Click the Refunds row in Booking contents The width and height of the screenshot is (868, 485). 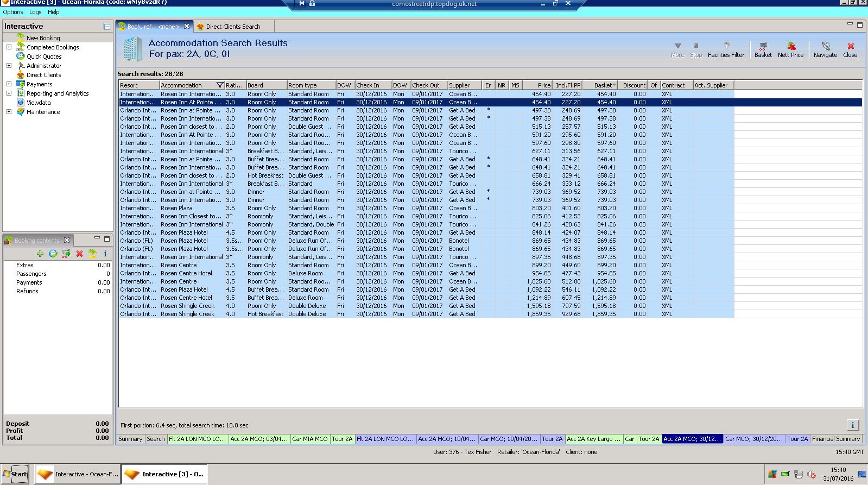click(x=58, y=291)
